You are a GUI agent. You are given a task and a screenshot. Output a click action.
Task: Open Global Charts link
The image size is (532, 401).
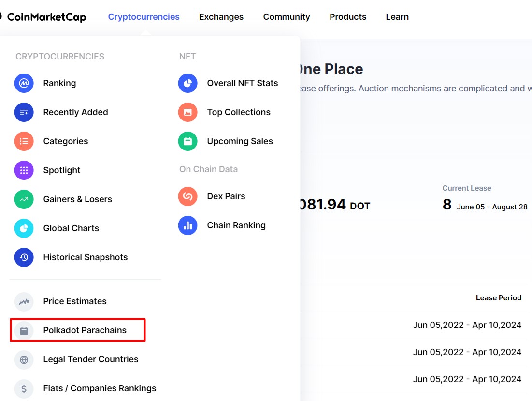[x=71, y=228]
